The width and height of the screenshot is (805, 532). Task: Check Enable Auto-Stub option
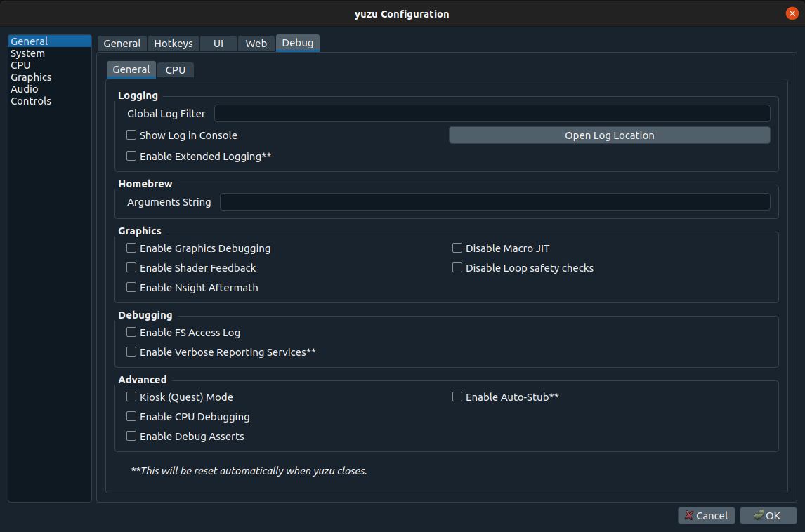pyautogui.click(x=457, y=397)
